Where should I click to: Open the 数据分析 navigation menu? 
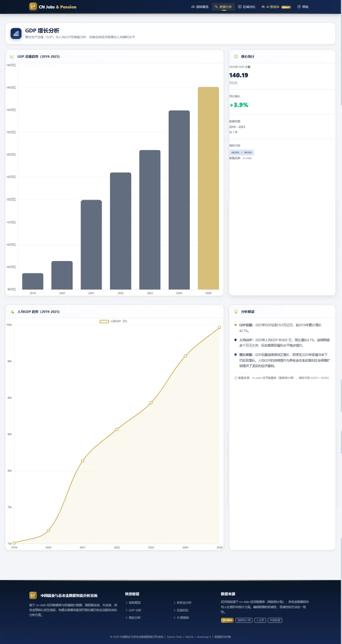(224, 7)
